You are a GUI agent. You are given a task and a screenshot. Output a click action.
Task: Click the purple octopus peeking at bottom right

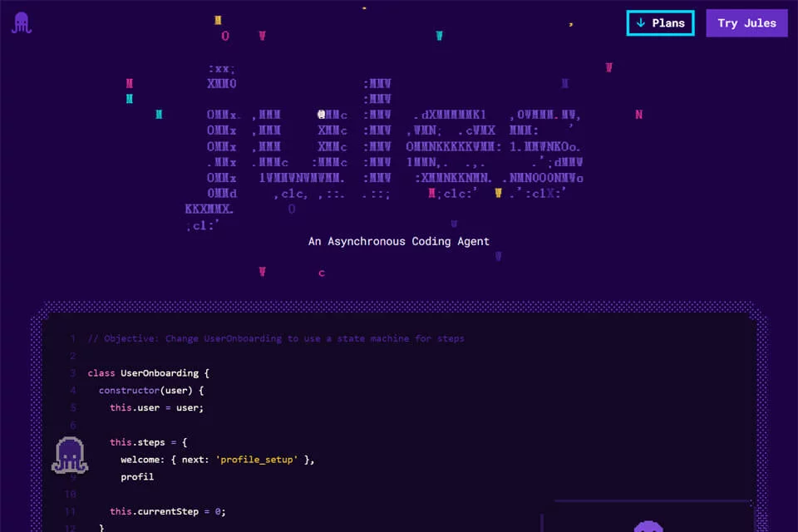point(648,526)
